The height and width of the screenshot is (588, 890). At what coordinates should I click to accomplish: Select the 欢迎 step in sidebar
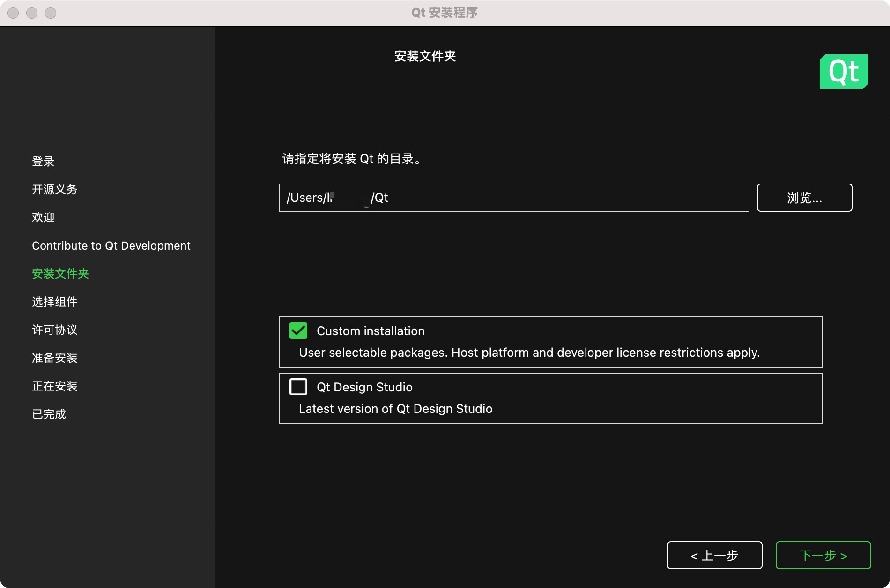click(43, 218)
